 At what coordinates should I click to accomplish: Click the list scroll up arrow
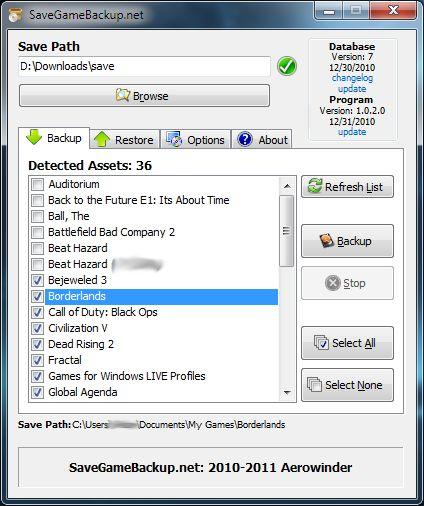287,186
